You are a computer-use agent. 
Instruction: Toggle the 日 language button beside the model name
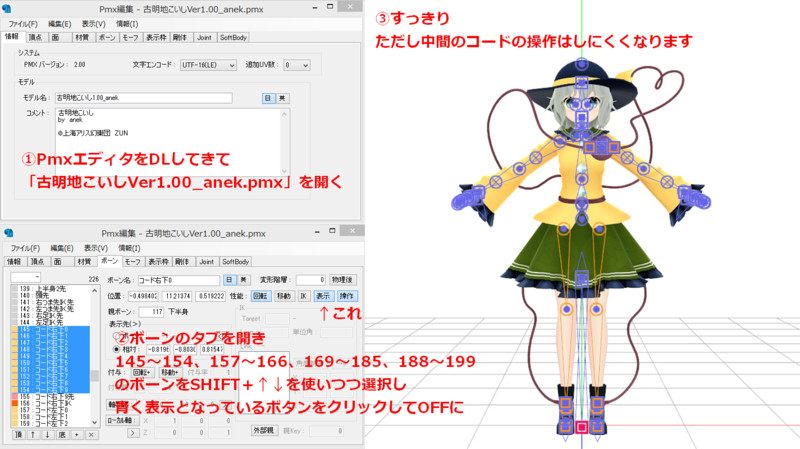(268, 98)
